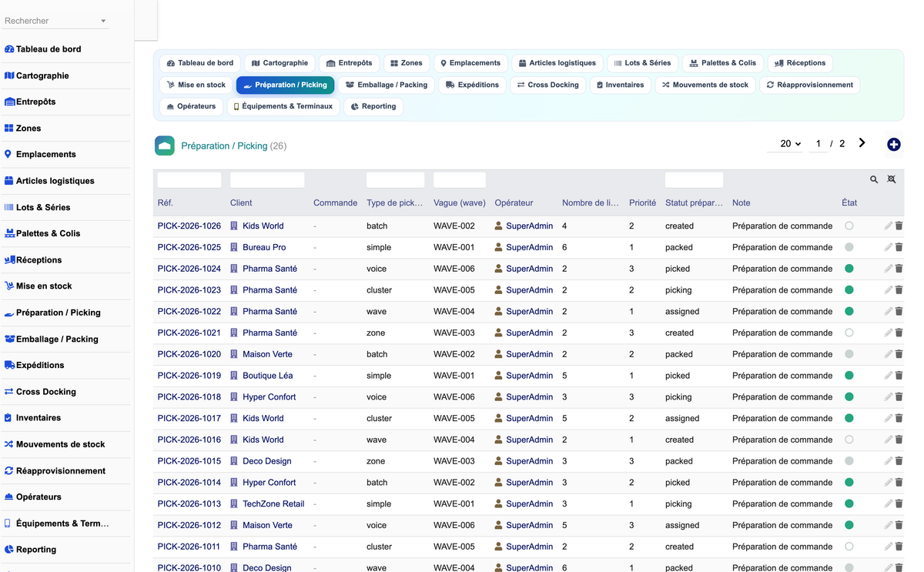The width and height of the screenshot is (924, 572).
Task: Switch to Emballage / Packing tab
Action: (x=387, y=85)
